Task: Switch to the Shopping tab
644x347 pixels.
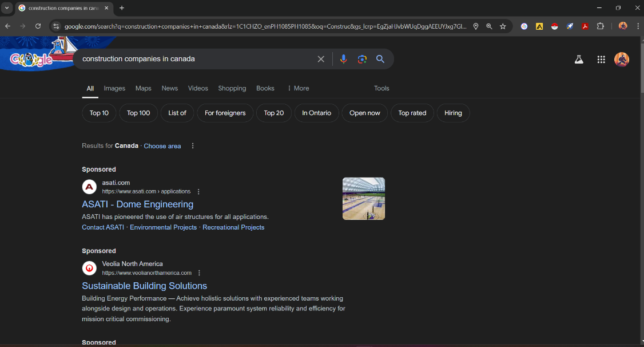Action: pyautogui.click(x=232, y=88)
